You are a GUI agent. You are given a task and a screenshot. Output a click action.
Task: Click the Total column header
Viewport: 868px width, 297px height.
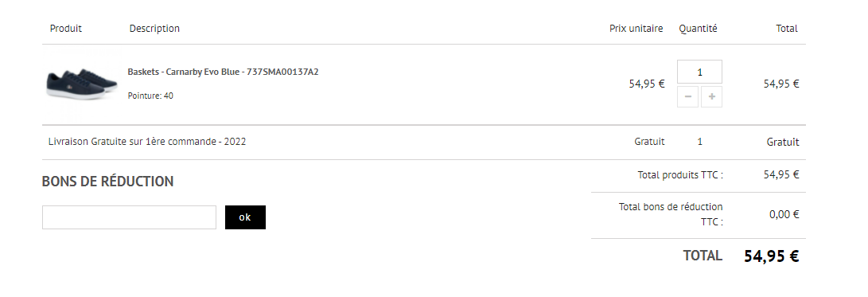point(787,28)
